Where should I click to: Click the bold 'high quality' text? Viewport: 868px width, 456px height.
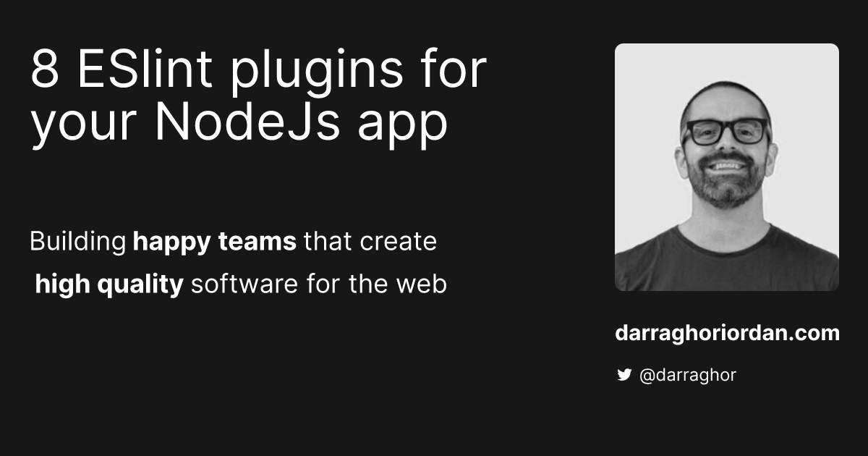click(x=109, y=284)
